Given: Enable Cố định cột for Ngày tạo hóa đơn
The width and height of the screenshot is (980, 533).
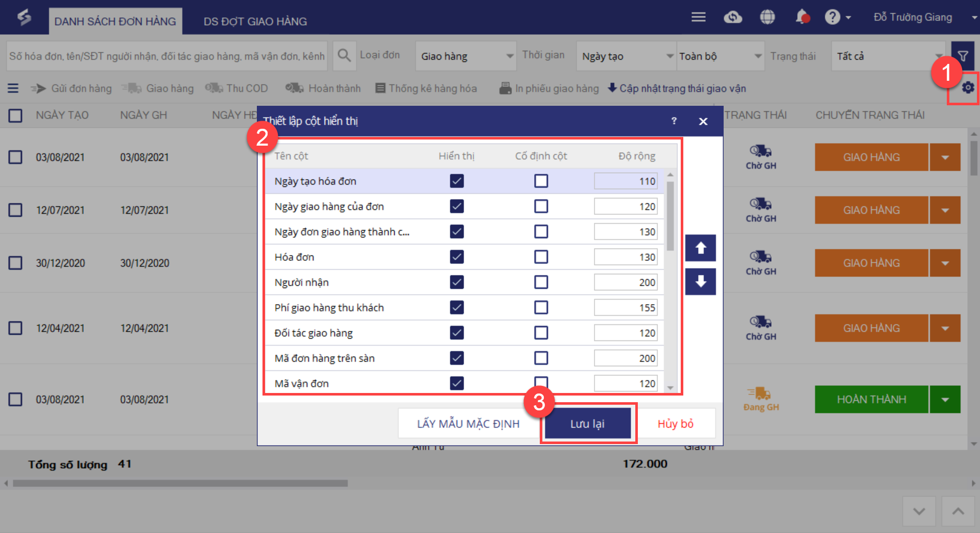Looking at the screenshot, I should click(x=541, y=181).
